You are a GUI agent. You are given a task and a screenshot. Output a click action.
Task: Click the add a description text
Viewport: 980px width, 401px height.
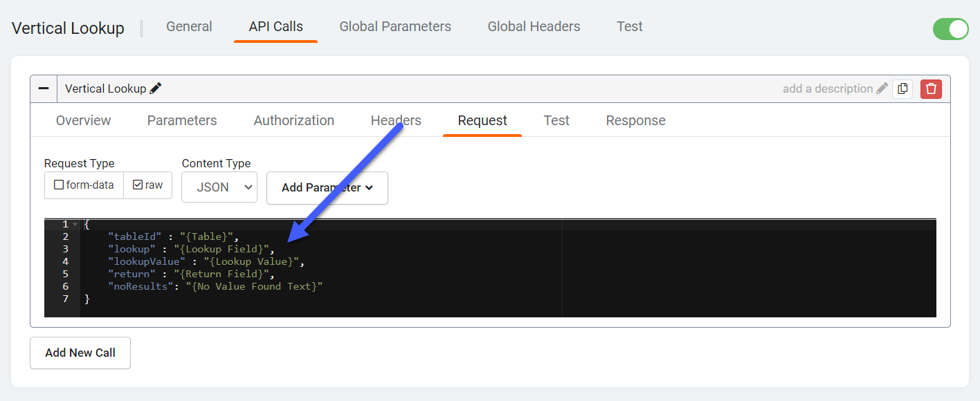click(828, 88)
